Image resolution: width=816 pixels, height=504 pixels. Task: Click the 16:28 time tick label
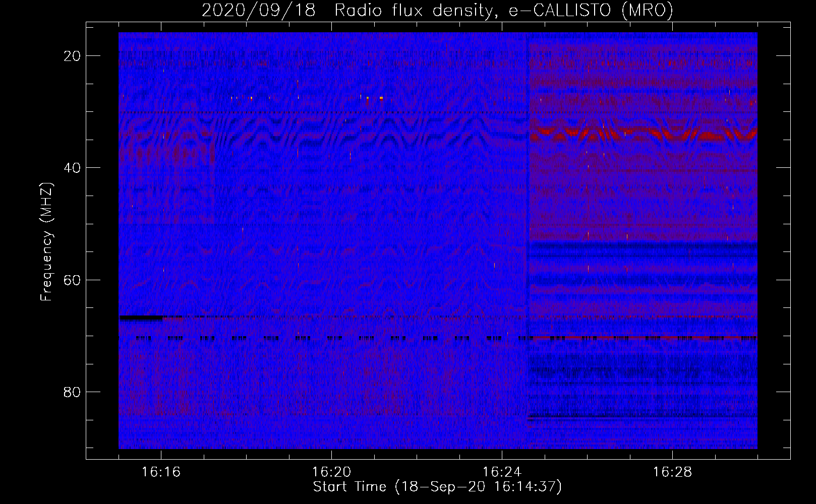point(672,472)
